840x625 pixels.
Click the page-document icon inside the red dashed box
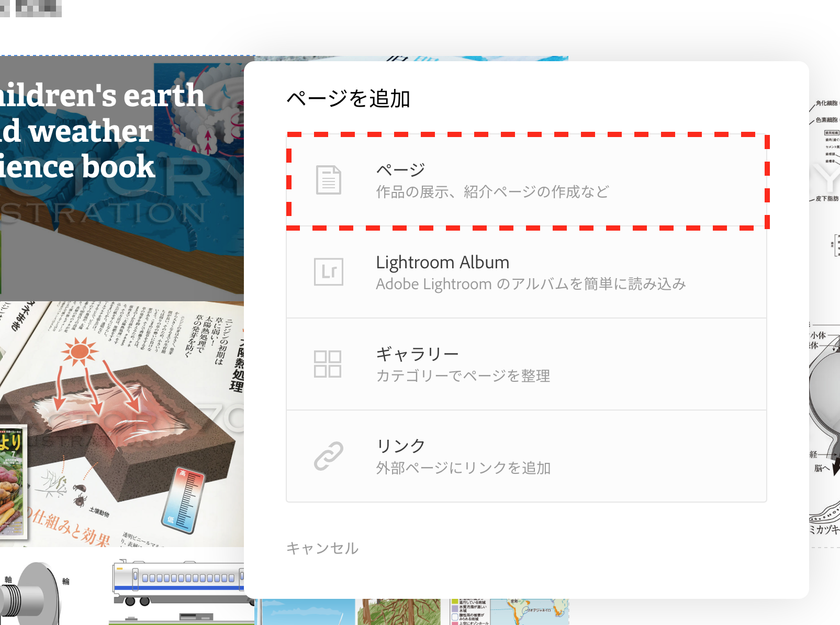pos(329,180)
